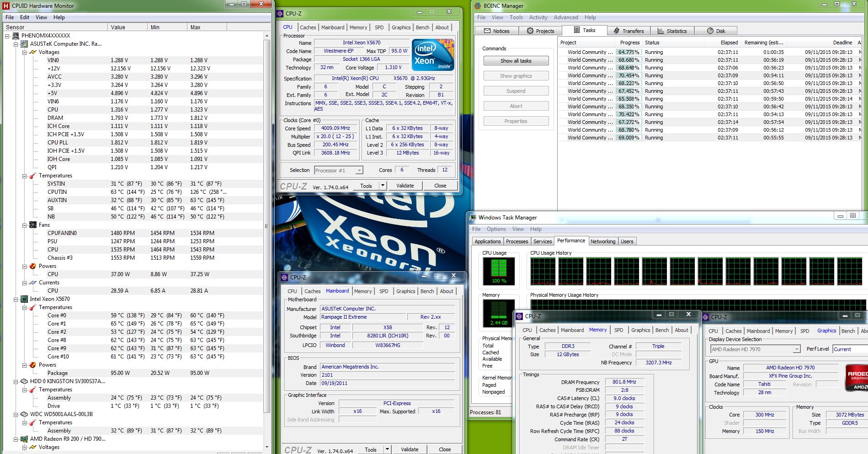The width and height of the screenshot is (868, 454).
Task: Click the Windows Task Manager title bar icon
Action: [473, 218]
